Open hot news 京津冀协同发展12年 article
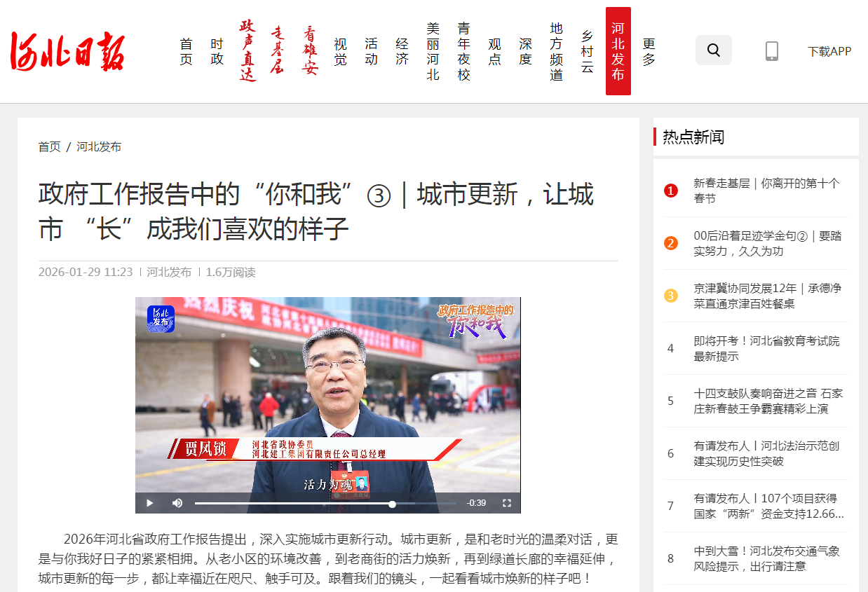The height and width of the screenshot is (592, 868). click(767, 296)
